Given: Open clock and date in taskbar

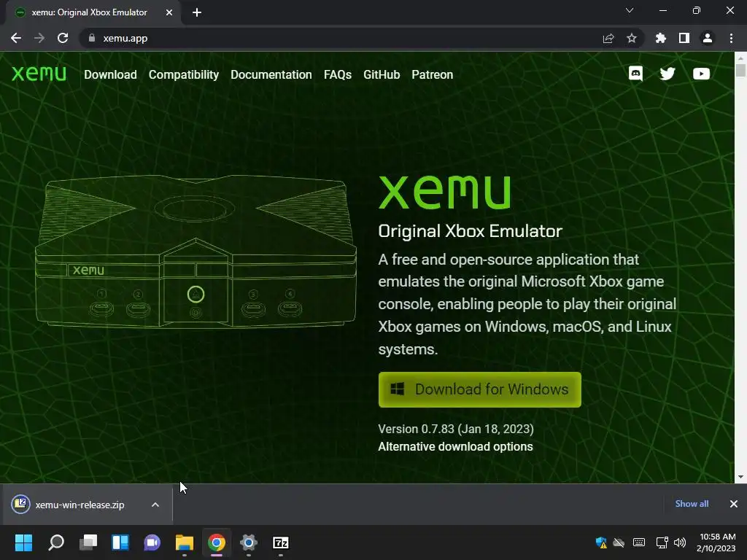Looking at the screenshot, I should point(716,542).
